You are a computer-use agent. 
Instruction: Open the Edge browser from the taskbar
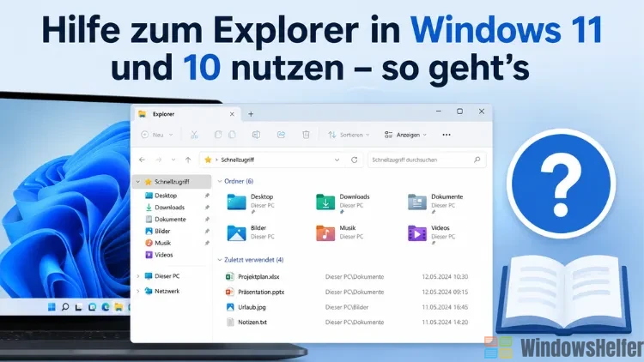[105, 306]
